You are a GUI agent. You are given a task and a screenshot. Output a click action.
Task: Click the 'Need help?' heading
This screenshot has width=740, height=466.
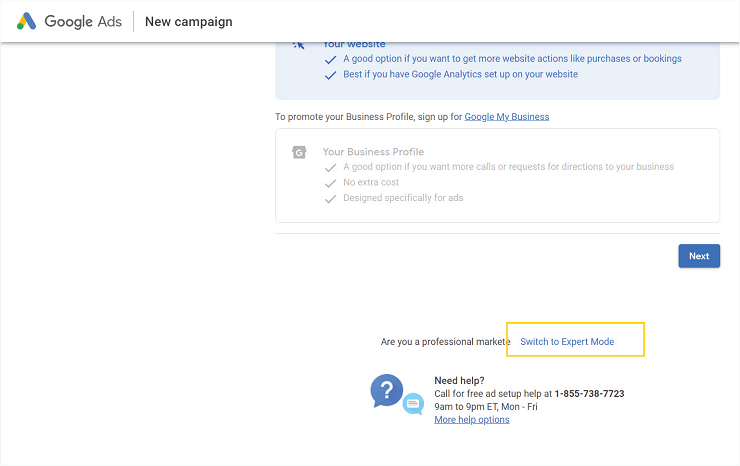[459, 381]
